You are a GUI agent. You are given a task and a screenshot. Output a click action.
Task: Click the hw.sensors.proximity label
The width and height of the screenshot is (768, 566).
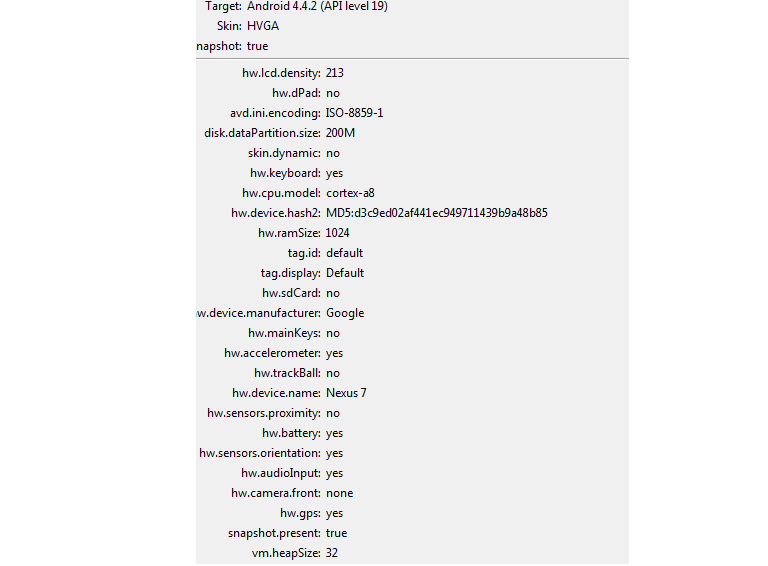(264, 413)
